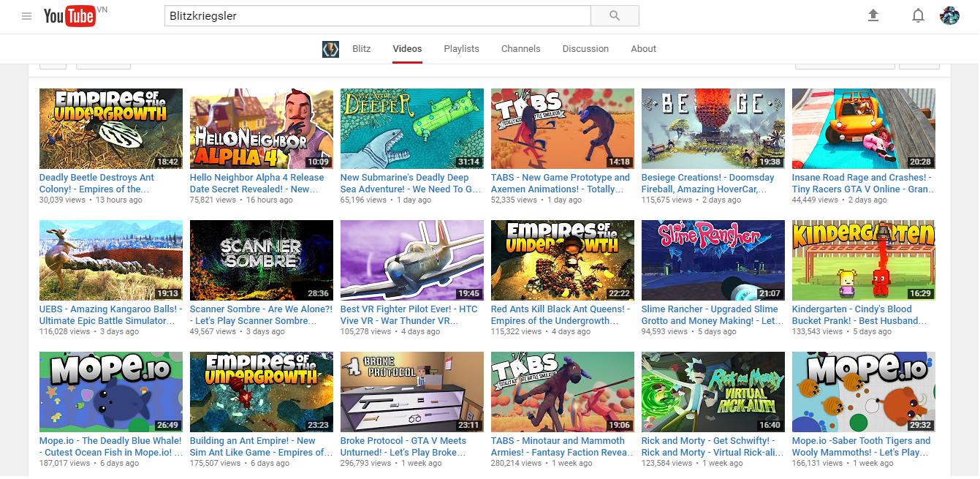The height and width of the screenshot is (479, 980).
Task: Click title 'UEBS - Amazing Kangaroo Balls!'
Action: pos(110,314)
